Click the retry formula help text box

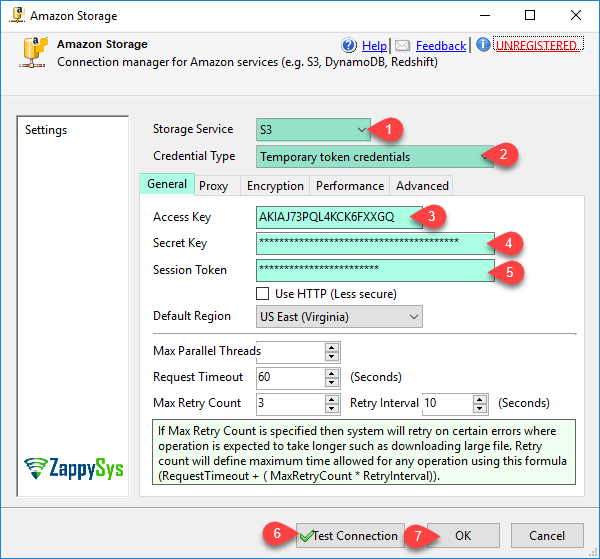[364, 452]
